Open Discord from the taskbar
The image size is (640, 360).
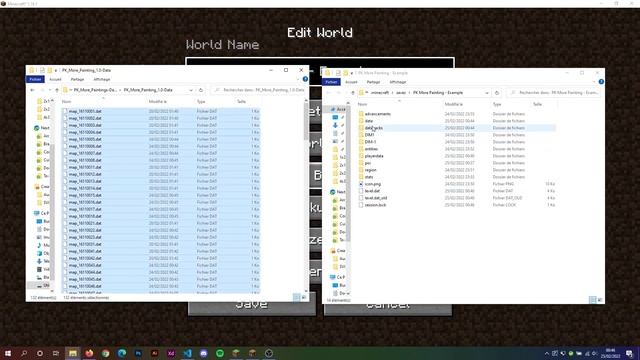[x=204, y=353]
